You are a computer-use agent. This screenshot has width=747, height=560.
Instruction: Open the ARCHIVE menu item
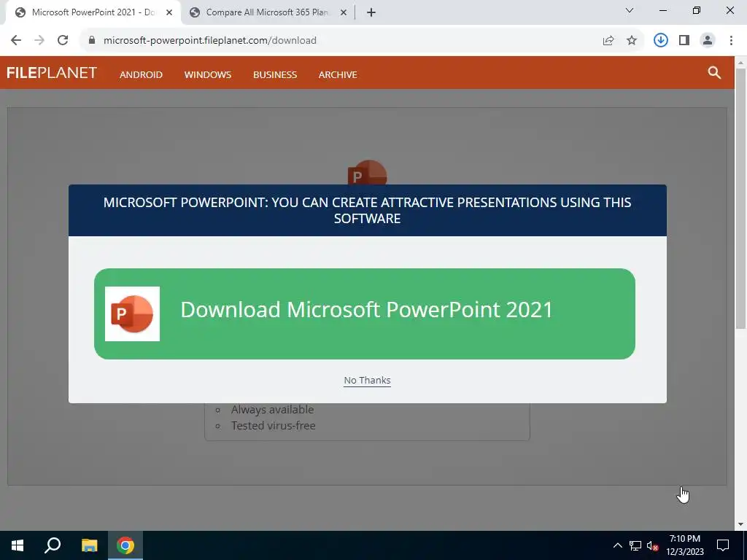pos(338,75)
